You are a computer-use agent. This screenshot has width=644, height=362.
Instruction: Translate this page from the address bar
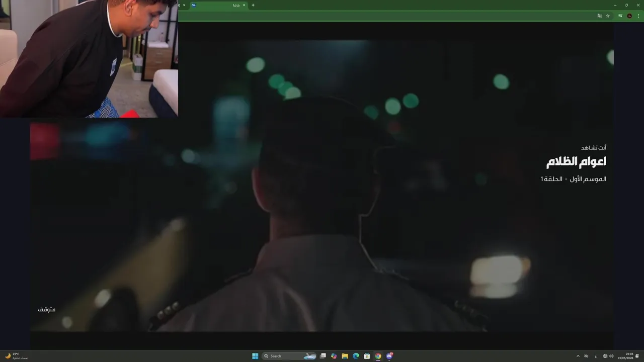pyautogui.click(x=599, y=16)
